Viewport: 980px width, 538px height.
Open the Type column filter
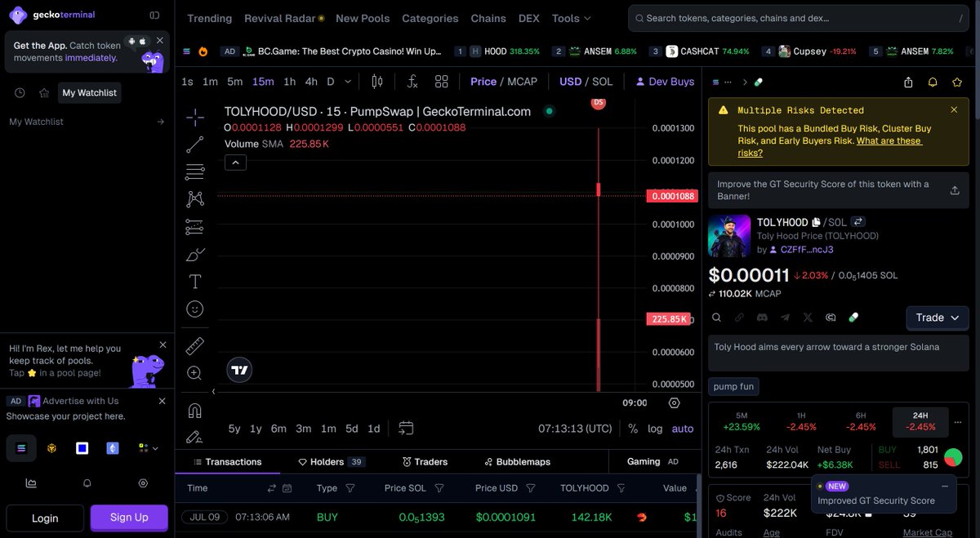[x=350, y=488]
